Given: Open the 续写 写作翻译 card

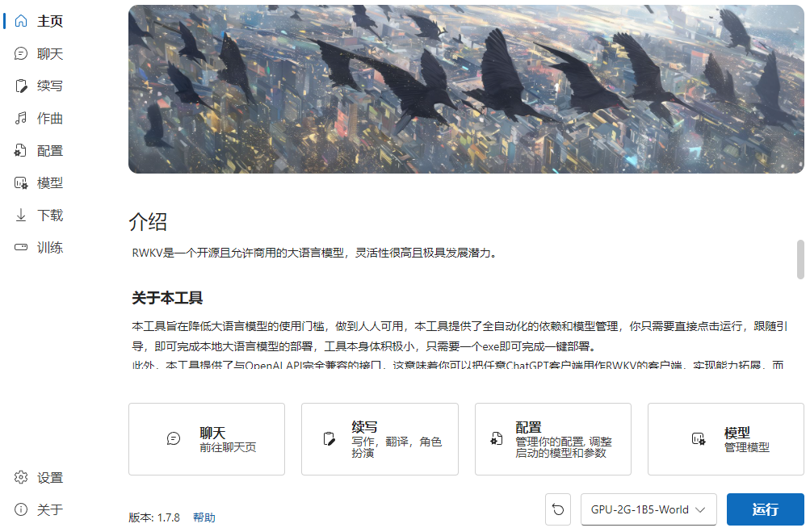Looking at the screenshot, I should point(380,439).
